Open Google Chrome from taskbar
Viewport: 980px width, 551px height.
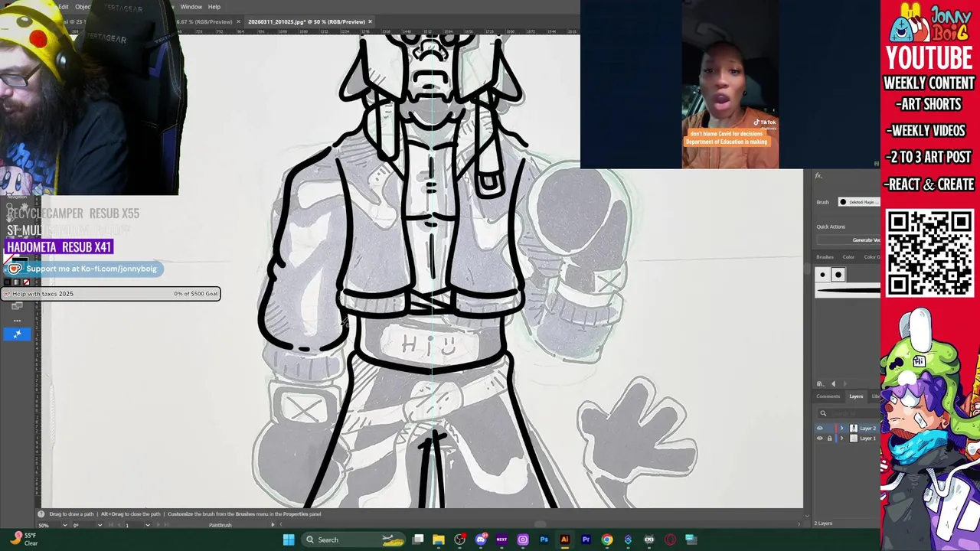click(x=607, y=540)
